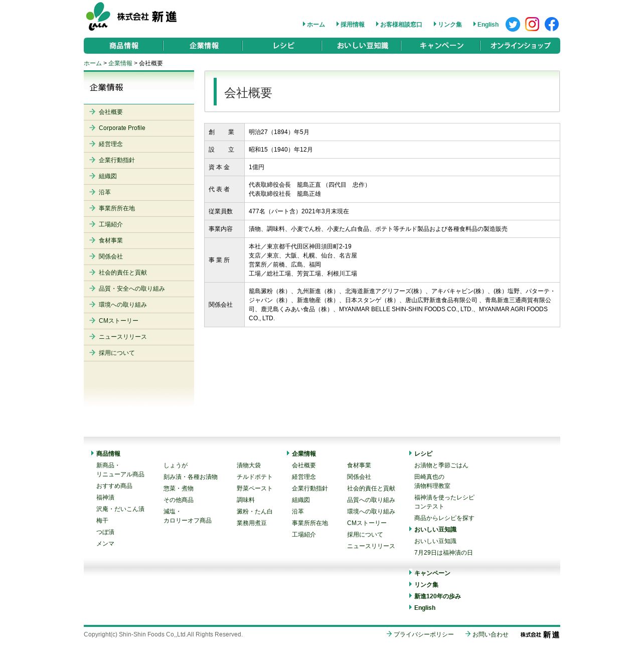Select 関係会社 in the sidebar
Viewport: 644px width, 648px height.
point(139,256)
